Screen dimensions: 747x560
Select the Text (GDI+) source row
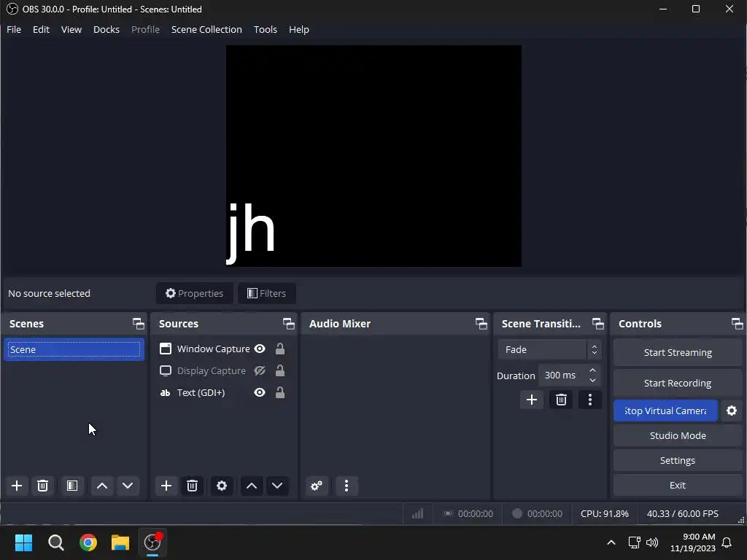(223, 392)
